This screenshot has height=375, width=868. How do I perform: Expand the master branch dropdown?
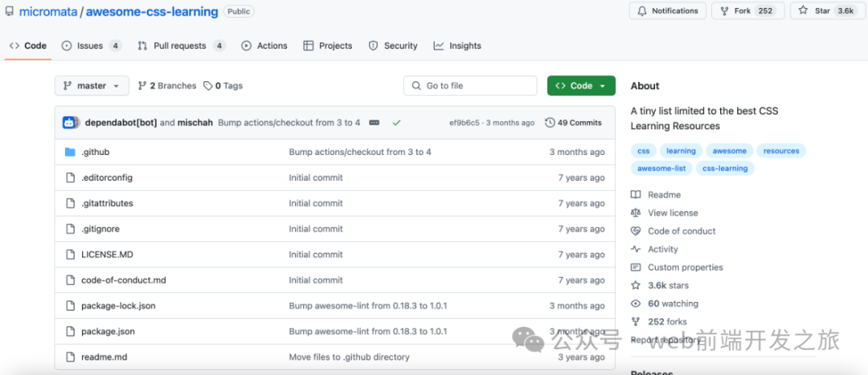tap(91, 86)
